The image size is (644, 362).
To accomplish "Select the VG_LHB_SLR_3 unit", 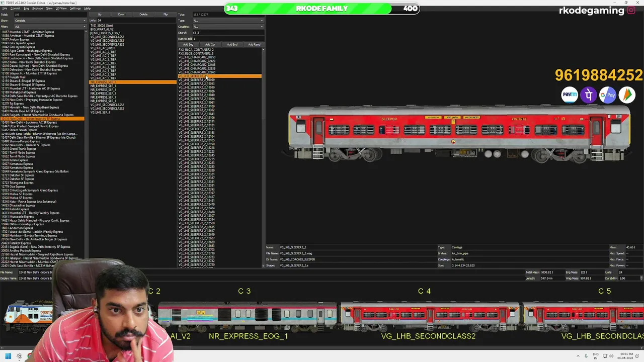I will point(100,112).
